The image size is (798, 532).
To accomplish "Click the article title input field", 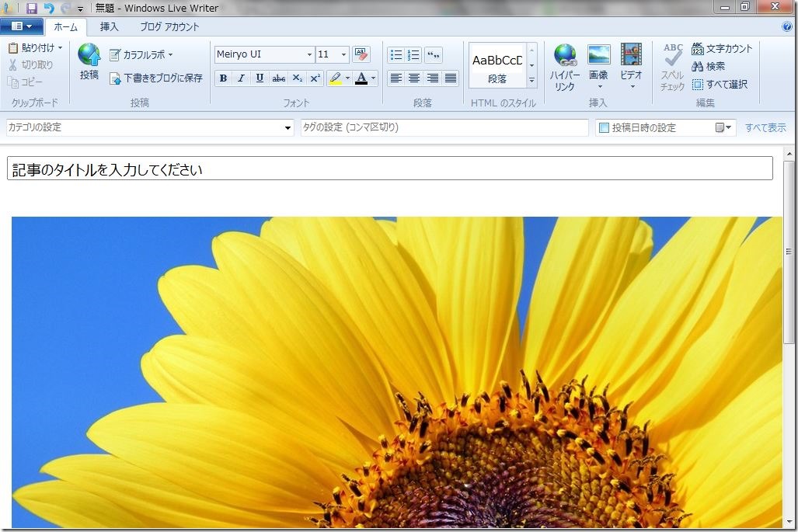I will pos(390,169).
